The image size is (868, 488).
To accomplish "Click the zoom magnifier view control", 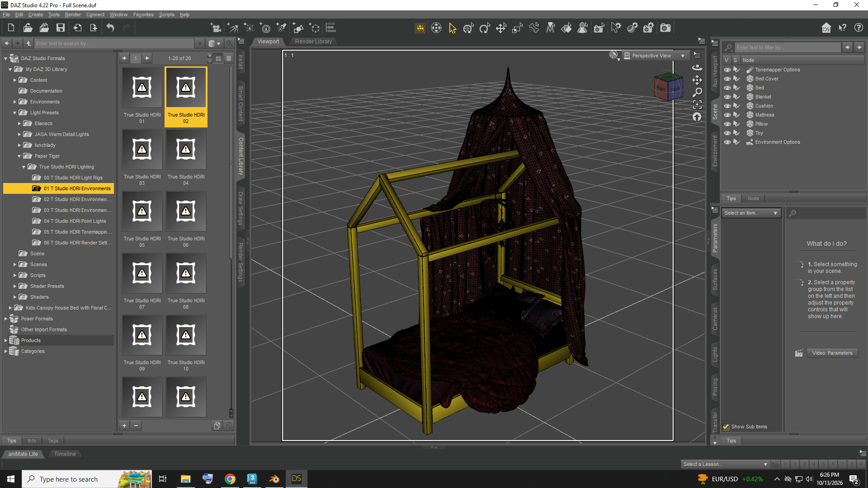I will (x=697, y=92).
